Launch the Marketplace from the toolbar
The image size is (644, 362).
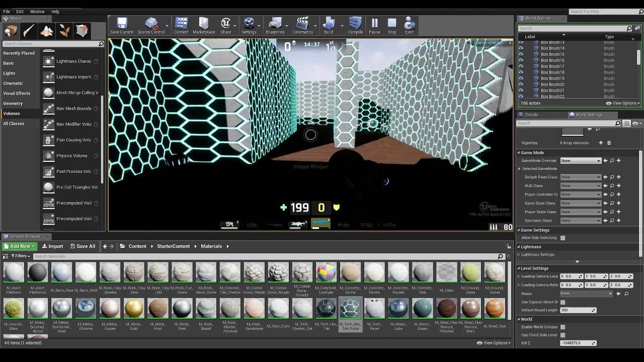[x=204, y=26]
